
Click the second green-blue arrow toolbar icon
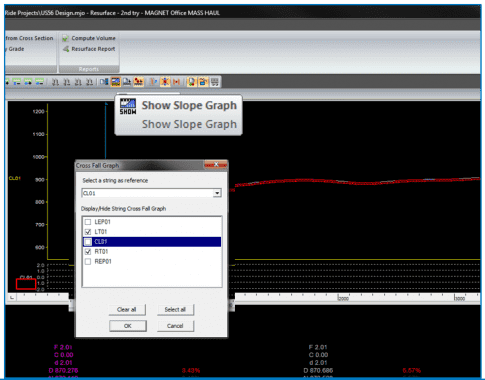(17, 82)
